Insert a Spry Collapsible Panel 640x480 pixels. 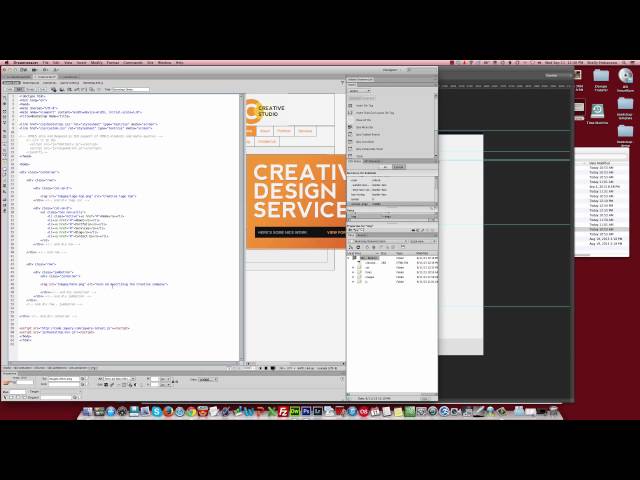369,149
